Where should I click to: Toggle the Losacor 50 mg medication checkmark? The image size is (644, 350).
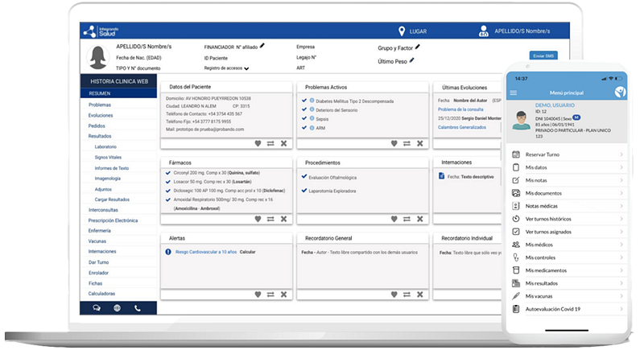pyautogui.click(x=167, y=183)
